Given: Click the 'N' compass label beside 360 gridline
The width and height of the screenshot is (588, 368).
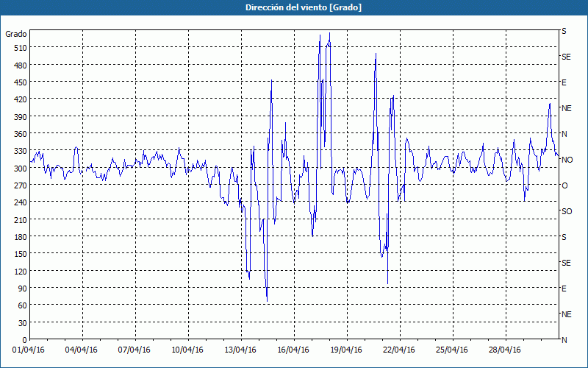Looking at the screenshot, I should 564,134.
